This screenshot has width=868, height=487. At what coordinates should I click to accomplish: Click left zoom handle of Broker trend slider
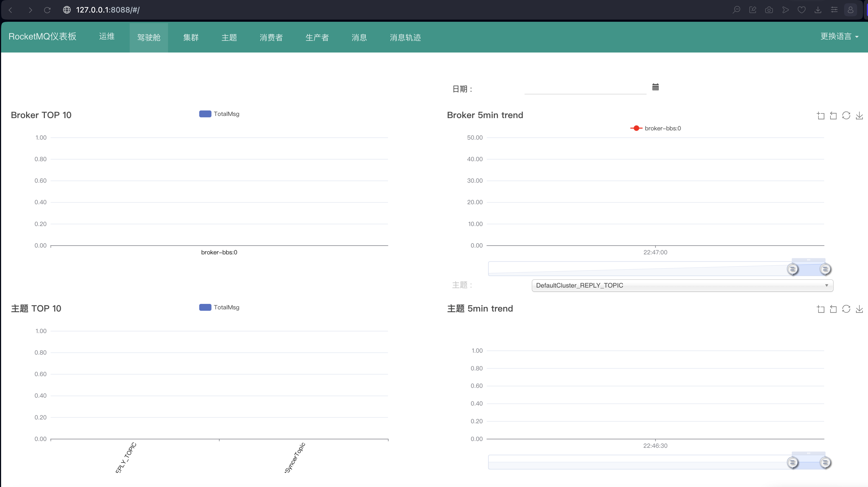pos(792,269)
